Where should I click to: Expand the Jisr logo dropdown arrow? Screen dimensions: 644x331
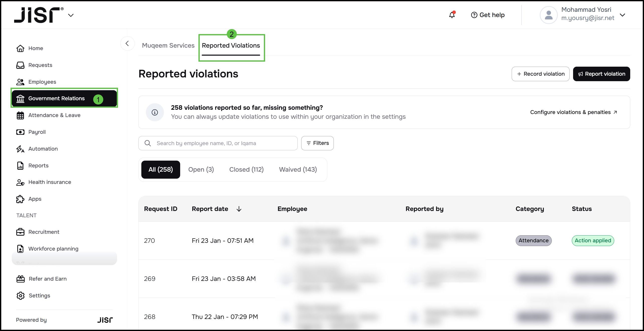pos(71,15)
